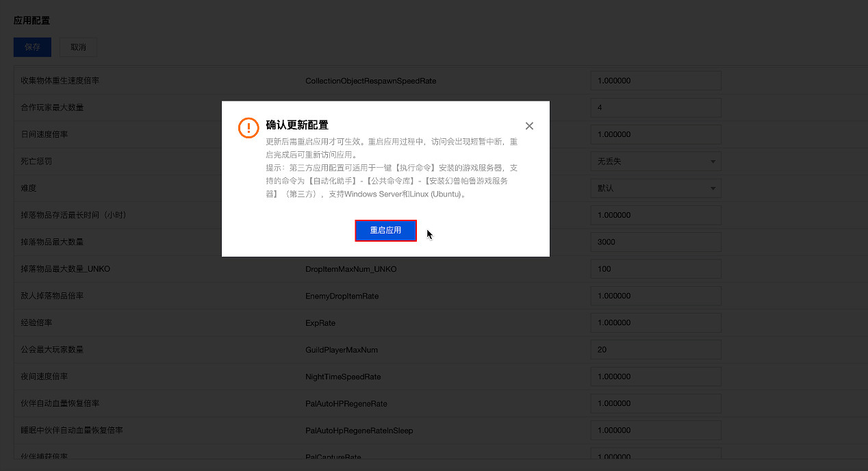The width and height of the screenshot is (868, 471).
Task: Click the orange warning icon in the dialog
Action: tap(248, 127)
